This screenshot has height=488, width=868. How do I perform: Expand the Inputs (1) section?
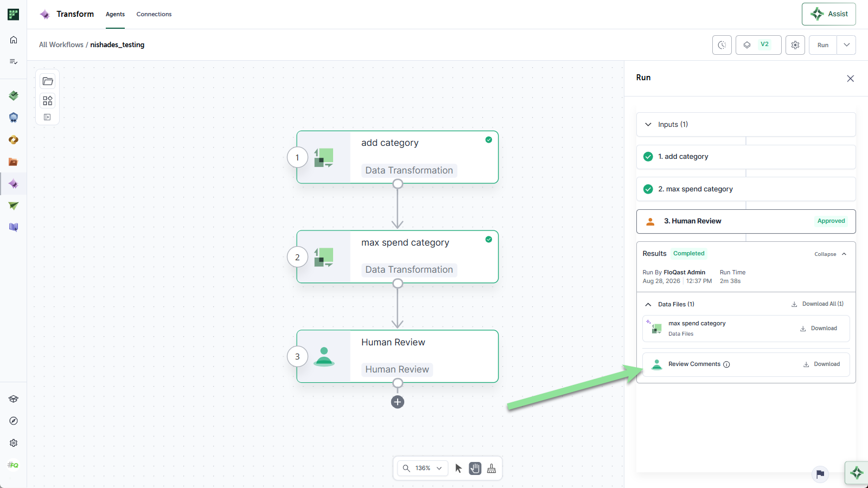(x=746, y=125)
